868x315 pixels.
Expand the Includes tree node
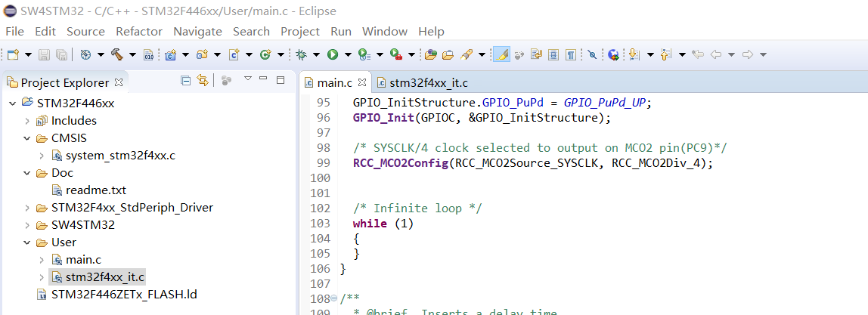(27, 121)
